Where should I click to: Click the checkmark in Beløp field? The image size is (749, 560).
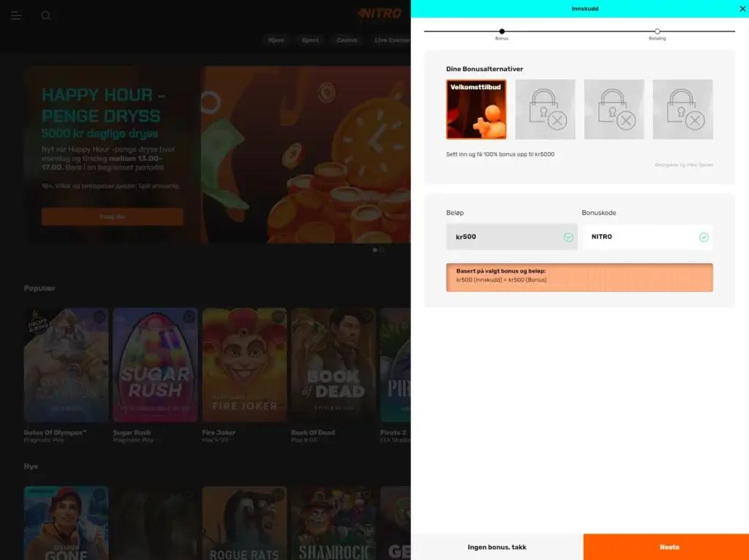tap(568, 238)
